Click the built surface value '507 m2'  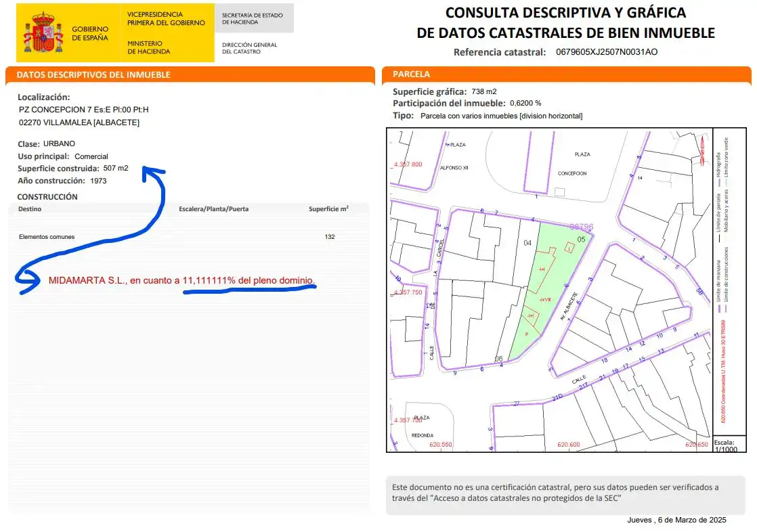click(x=116, y=168)
